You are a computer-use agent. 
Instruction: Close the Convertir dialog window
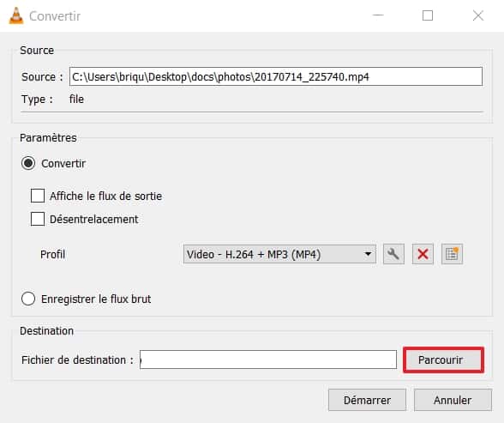(478, 15)
